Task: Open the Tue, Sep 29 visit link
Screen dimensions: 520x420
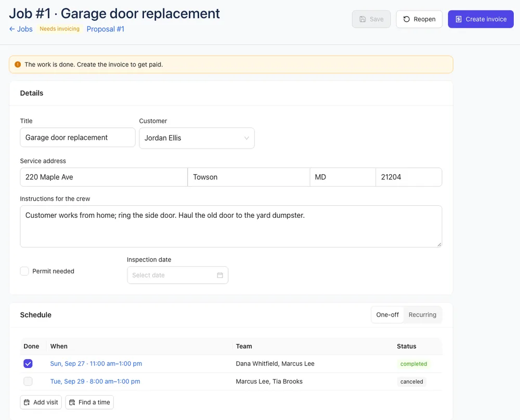Action: (x=95, y=381)
